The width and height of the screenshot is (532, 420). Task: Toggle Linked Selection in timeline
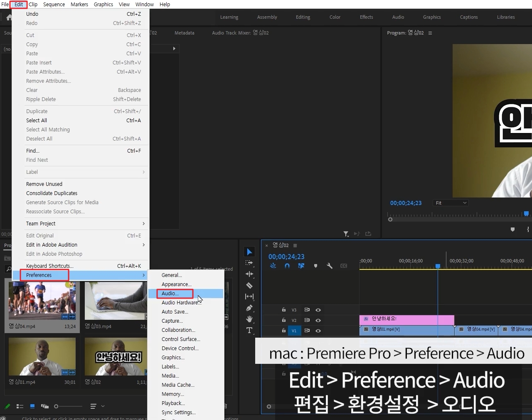coord(301,266)
